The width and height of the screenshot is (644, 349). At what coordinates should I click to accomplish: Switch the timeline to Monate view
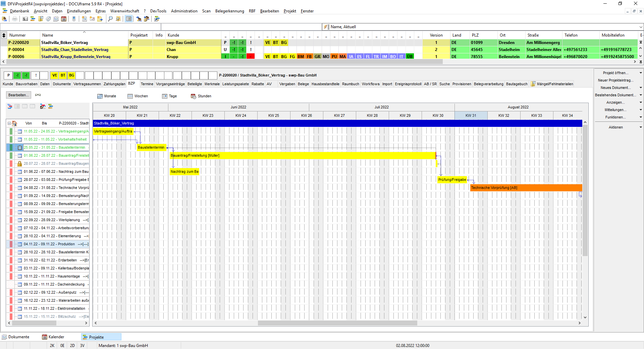pyautogui.click(x=107, y=96)
